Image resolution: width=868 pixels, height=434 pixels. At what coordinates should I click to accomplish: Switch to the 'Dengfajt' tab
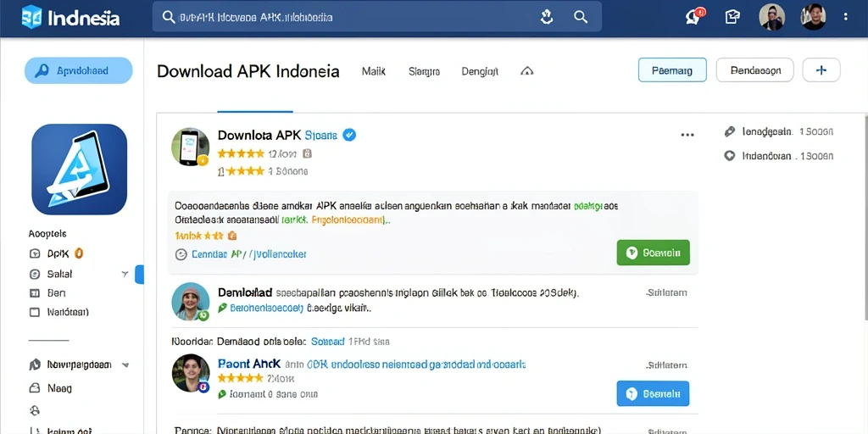pos(480,71)
